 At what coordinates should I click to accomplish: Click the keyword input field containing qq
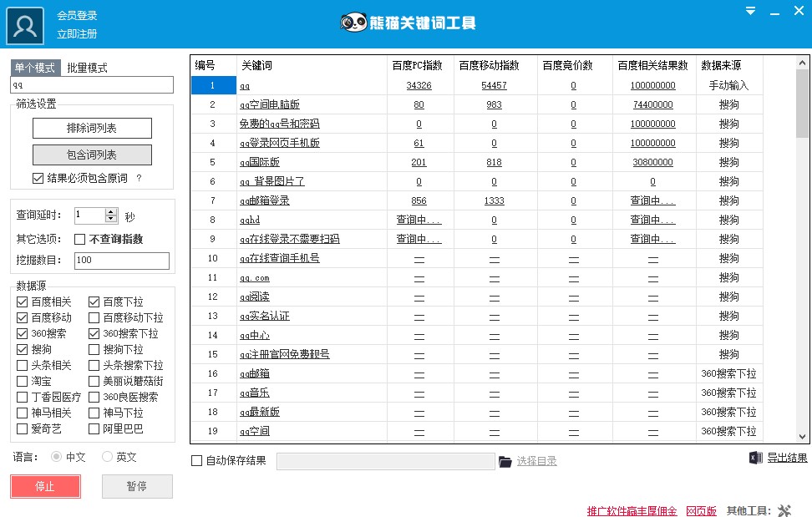tap(92, 85)
